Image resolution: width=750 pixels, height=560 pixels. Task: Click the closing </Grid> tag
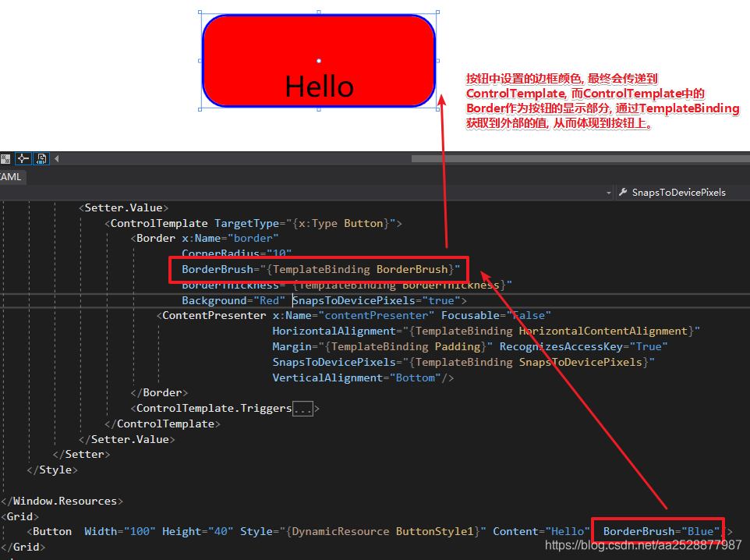pos(23,547)
